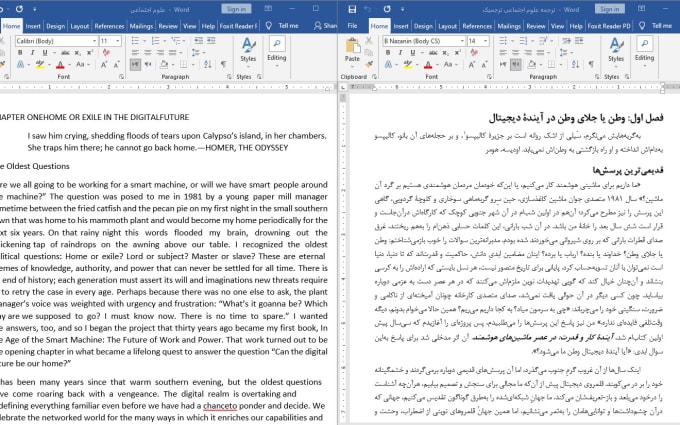The height and width of the screenshot is (425, 680).
Task: Switch to References tab in the English window
Action: tap(109, 26)
